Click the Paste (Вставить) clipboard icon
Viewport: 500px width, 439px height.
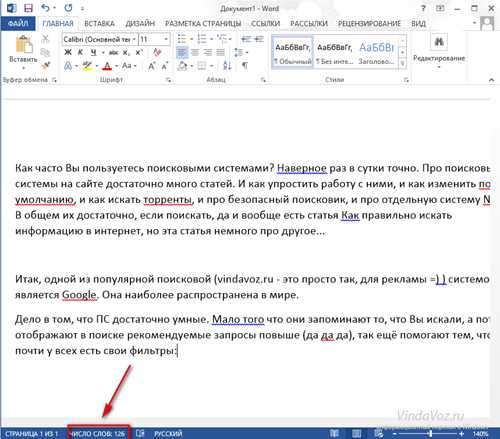point(23,44)
